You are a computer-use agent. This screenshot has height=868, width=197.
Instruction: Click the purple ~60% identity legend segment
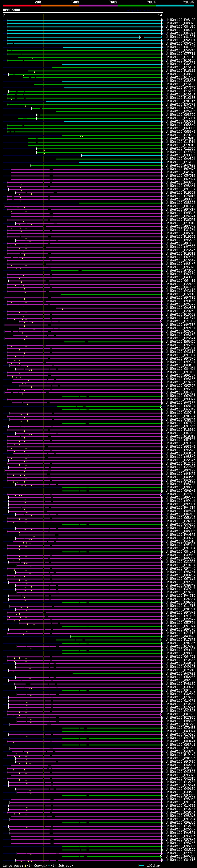[x=99, y=6]
